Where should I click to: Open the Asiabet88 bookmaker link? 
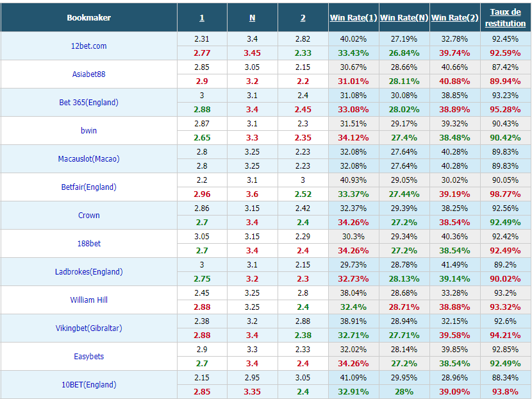pyautogui.click(x=89, y=74)
